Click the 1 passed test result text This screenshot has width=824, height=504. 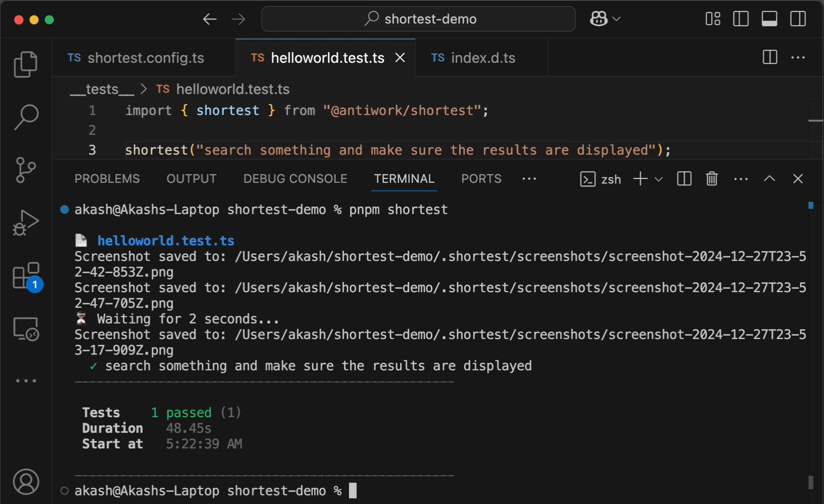[182, 413]
